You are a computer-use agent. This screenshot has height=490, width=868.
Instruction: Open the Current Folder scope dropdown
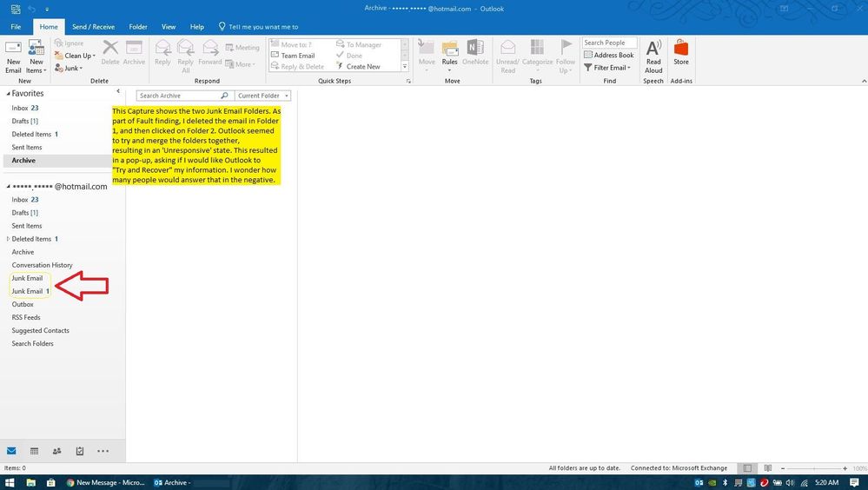262,96
